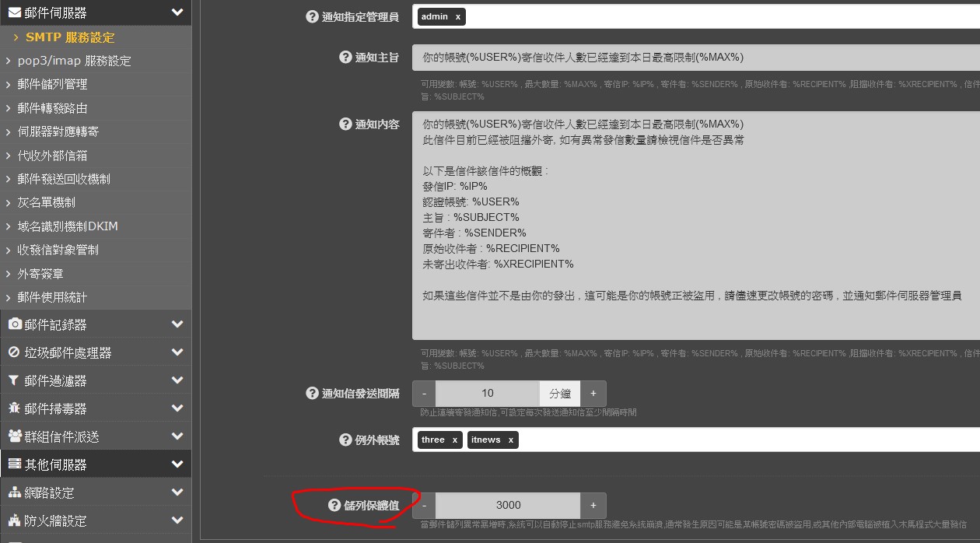The image size is (980, 543).
Task: Increase notification interval with plus button
Action: pos(593,394)
